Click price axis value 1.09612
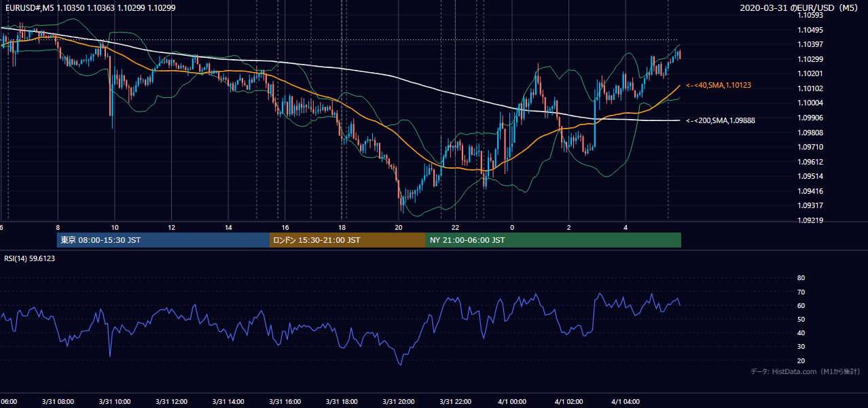This screenshot has height=408, width=868. click(810, 162)
